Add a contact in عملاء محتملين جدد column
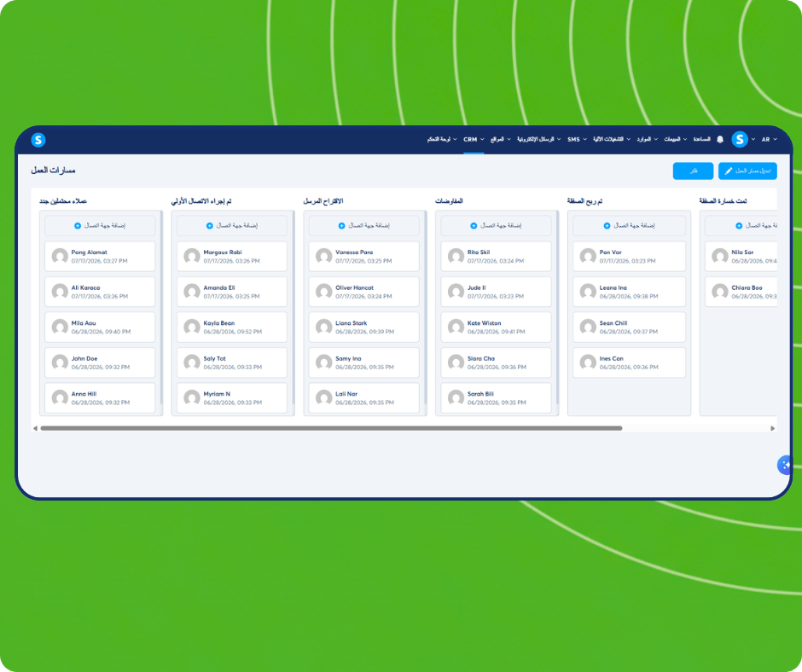Viewport: 802px width, 672px height. click(100, 225)
